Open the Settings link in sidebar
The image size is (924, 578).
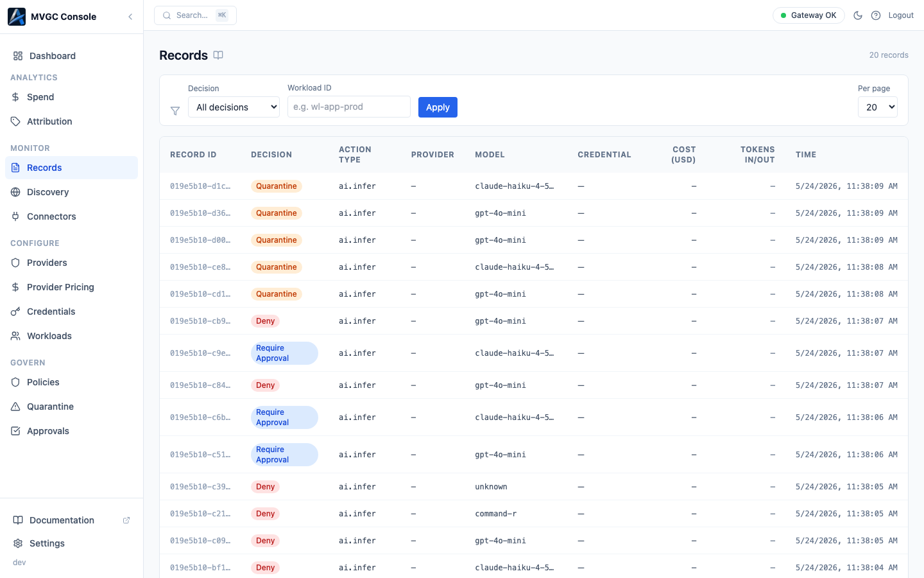click(x=71, y=543)
